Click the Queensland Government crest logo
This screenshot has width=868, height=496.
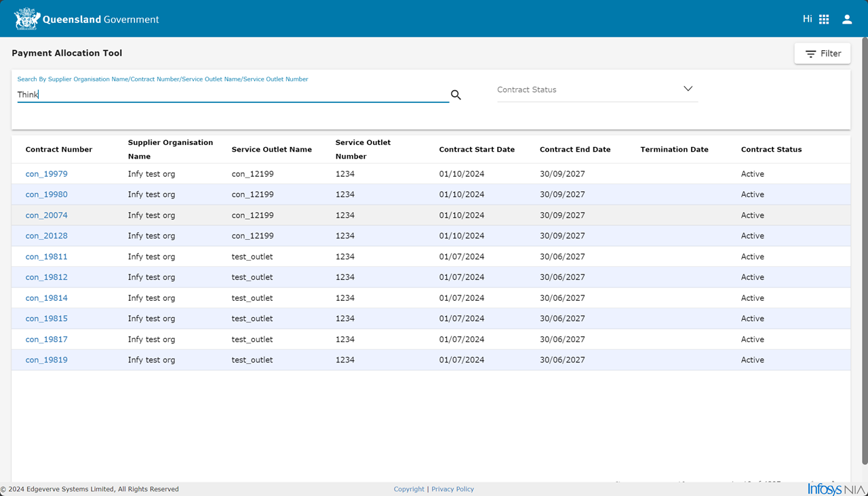27,19
